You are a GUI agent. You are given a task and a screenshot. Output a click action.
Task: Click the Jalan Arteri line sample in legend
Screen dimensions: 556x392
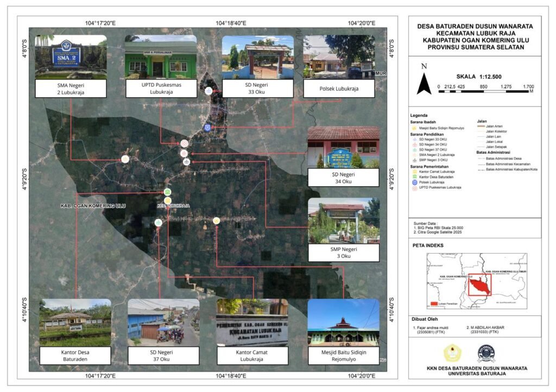[481, 126]
